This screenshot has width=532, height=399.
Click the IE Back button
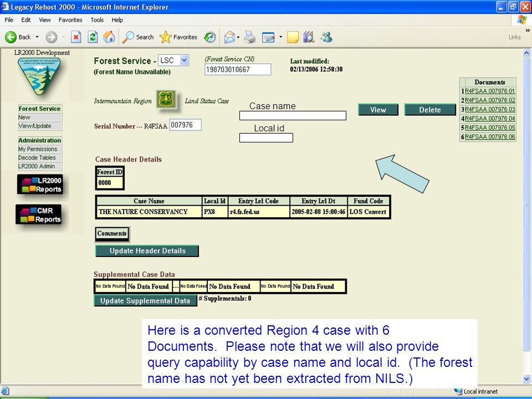coord(18,37)
